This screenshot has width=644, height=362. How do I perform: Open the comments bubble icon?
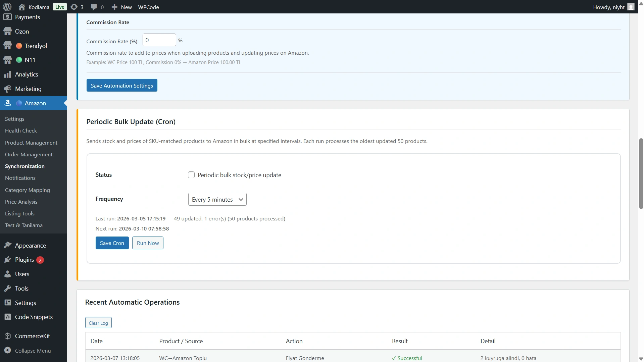coord(94,7)
